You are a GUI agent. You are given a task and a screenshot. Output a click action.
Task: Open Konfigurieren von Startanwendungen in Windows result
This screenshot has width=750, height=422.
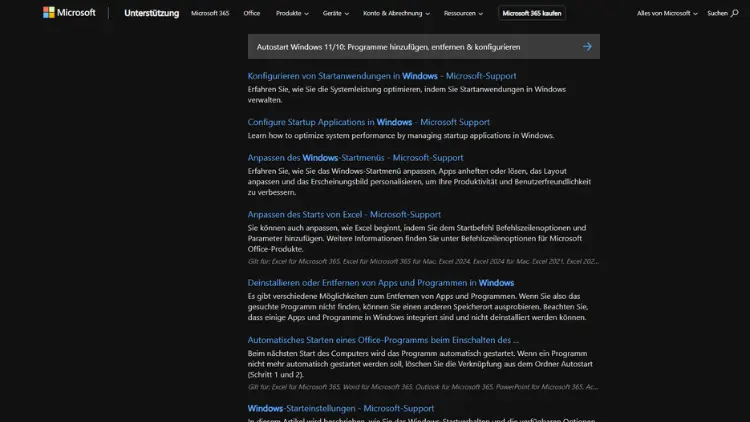point(382,76)
